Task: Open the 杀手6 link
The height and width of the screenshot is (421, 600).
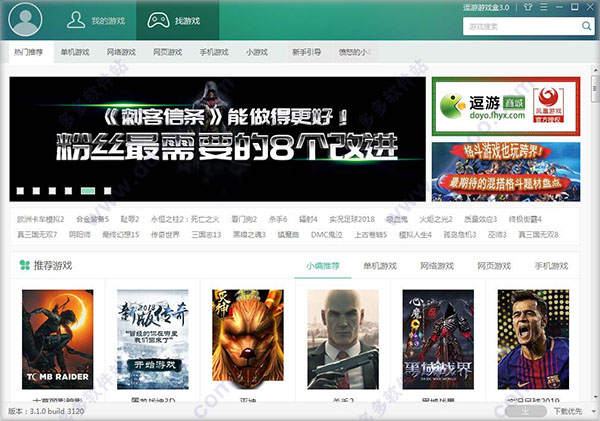Action: (x=278, y=219)
